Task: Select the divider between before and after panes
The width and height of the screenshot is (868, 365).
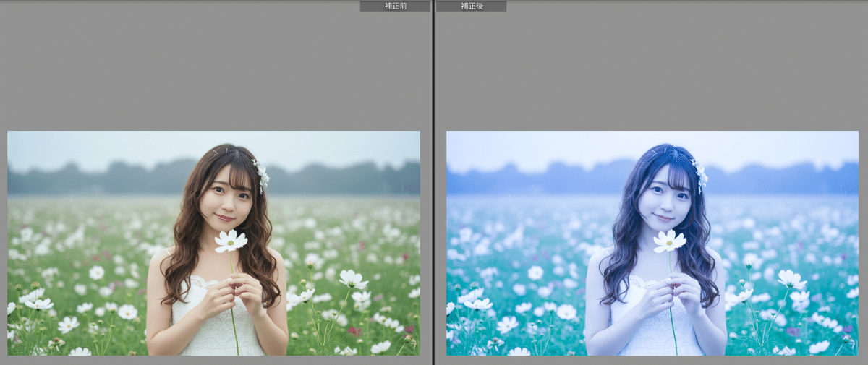Action: click(x=433, y=181)
